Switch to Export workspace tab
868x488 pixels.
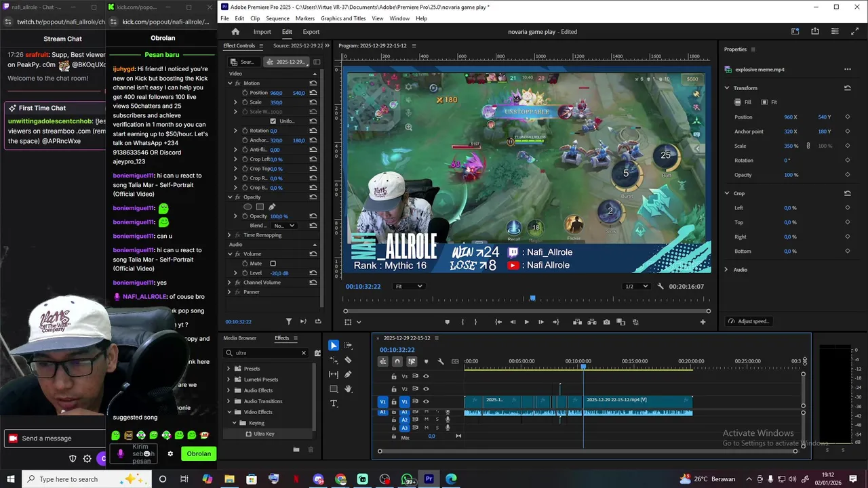pos(311,32)
